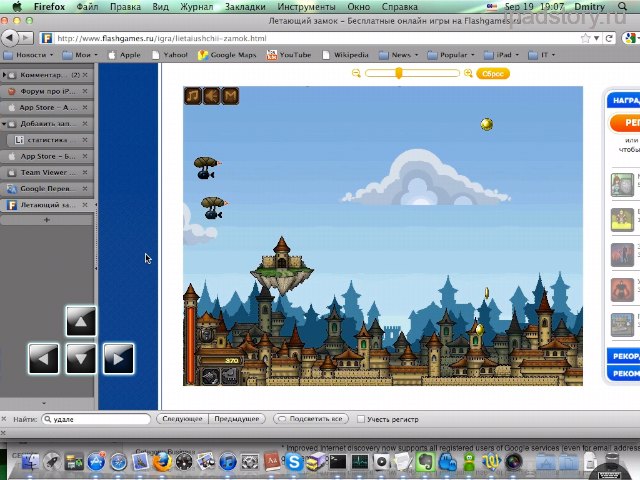The image size is (640, 480).
Task: Mute game sound speaker icon
Action: tap(211, 96)
